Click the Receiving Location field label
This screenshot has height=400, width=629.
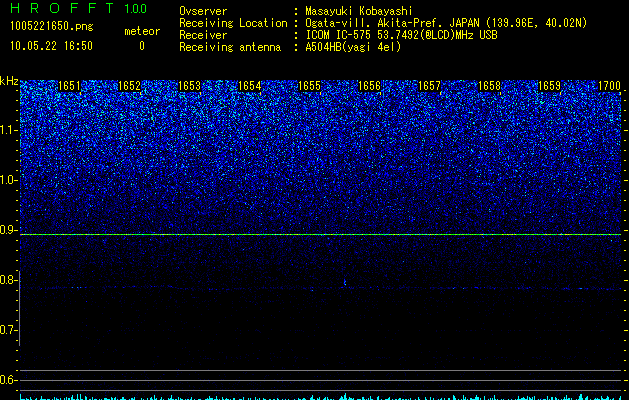click(x=233, y=23)
